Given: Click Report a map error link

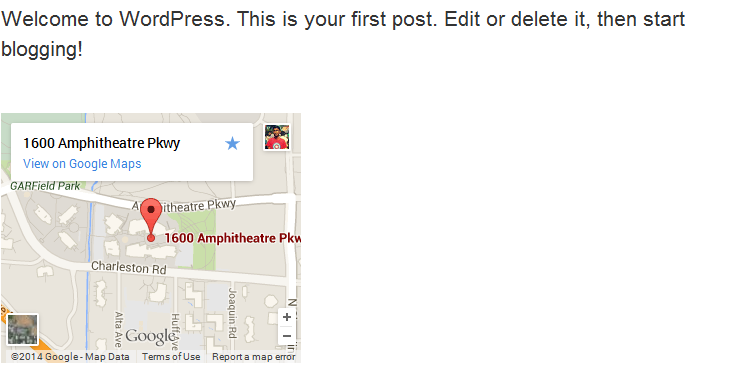Looking at the screenshot, I should (254, 357).
